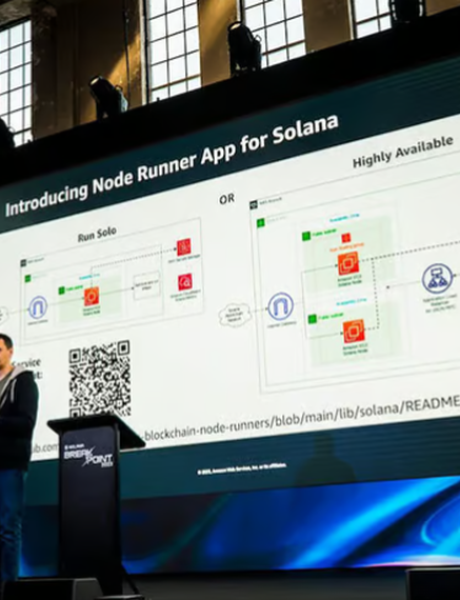
Task: Click the lower green public subnet icon in Highly Available
Action: (312, 318)
